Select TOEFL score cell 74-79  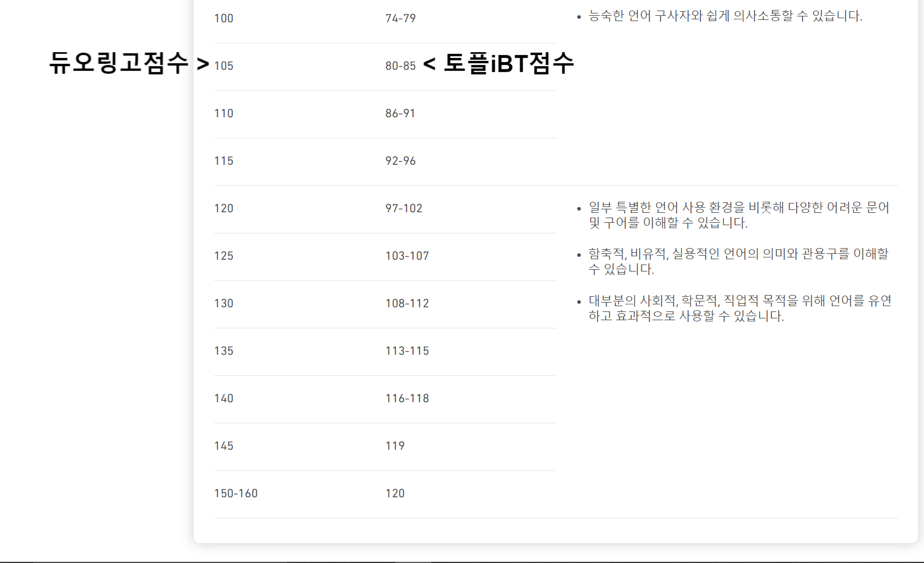point(401,18)
